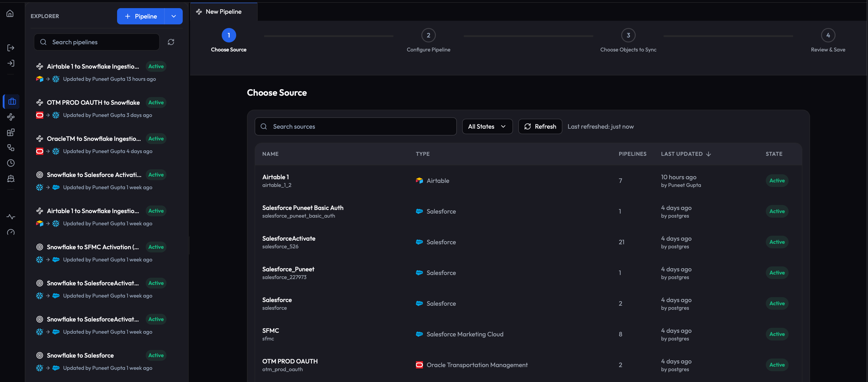Viewport: 868px width, 382px height.
Task: Select the pipelines sidebar icon
Action: pos(11,117)
